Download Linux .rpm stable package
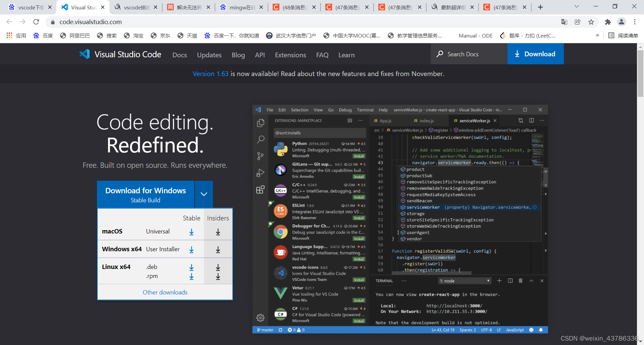The width and height of the screenshot is (644, 345). pyautogui.click(x=192, y=276)
